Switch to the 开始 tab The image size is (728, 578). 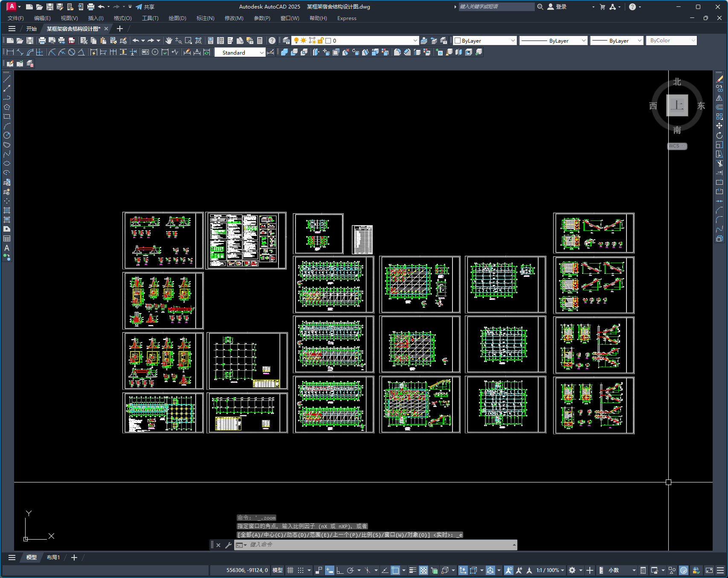pyautogui.click(x=32, y=29)
